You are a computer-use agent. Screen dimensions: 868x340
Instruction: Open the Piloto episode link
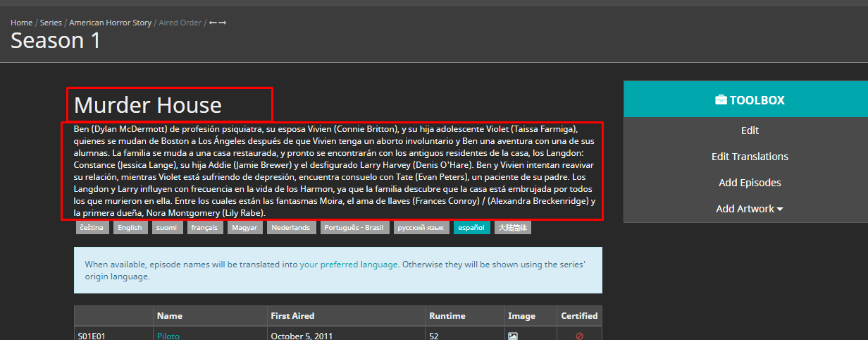(168, 336)
